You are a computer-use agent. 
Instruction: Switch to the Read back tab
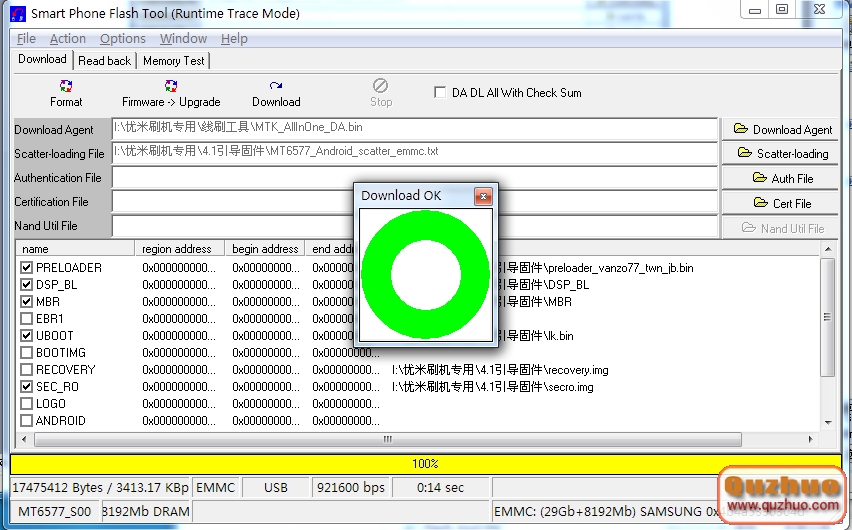click(x=104, y=61)
